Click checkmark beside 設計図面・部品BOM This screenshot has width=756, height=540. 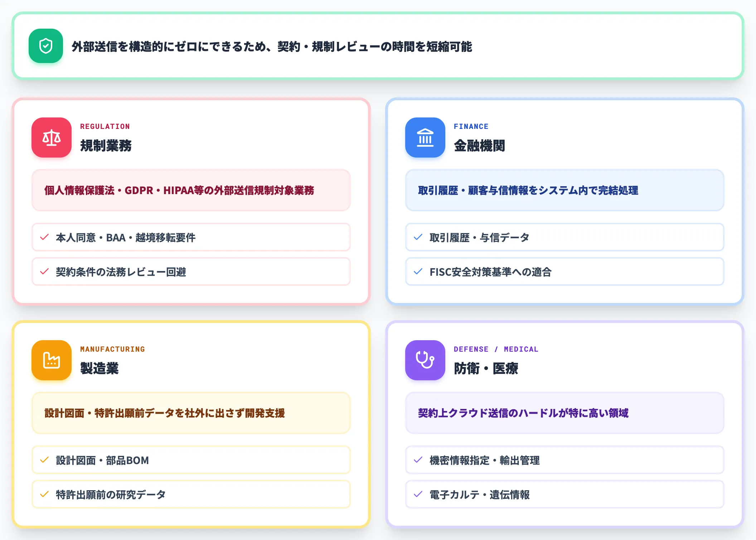(x=44, y=460)
